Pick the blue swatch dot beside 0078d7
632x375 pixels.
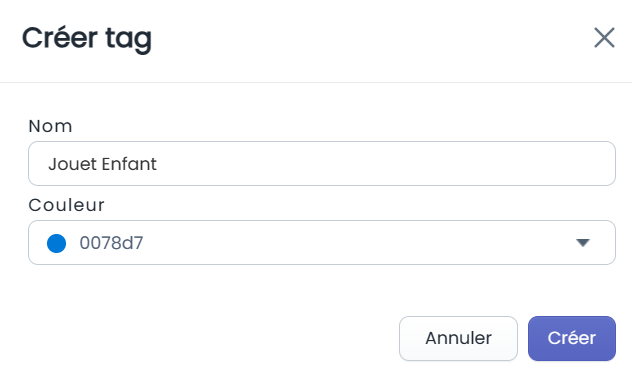(56, 243)
